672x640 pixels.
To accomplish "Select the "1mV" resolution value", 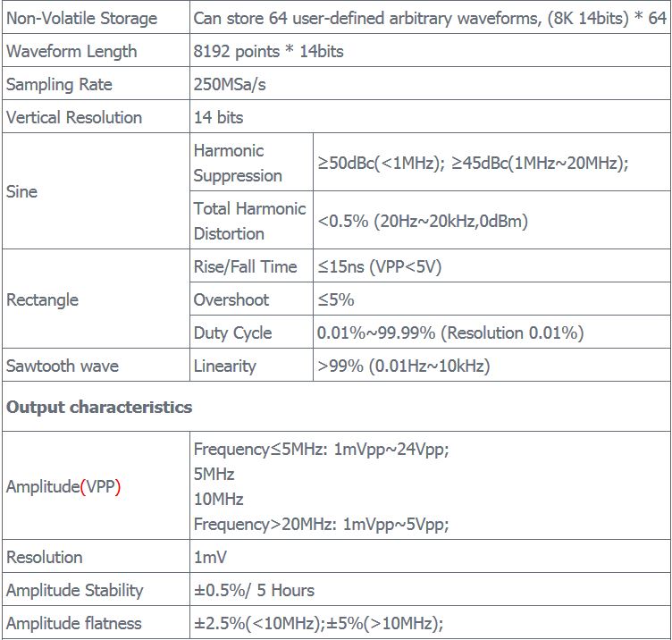I will 210,557.
